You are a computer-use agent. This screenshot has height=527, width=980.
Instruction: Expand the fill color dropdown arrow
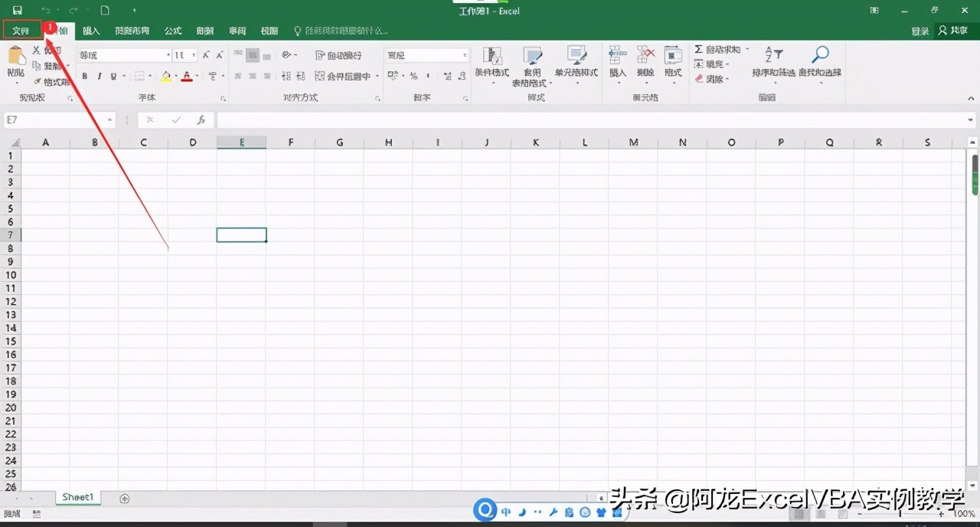(x=176, y=76)
